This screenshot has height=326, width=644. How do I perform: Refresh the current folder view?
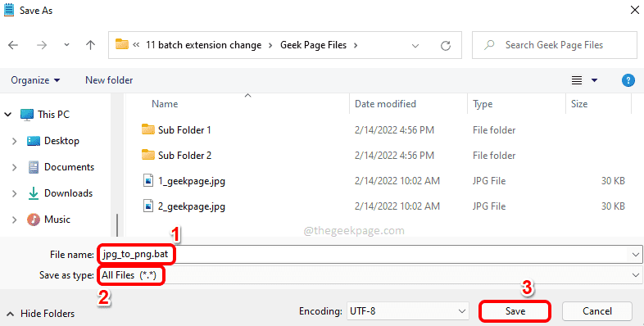click(x=446, y=46)
